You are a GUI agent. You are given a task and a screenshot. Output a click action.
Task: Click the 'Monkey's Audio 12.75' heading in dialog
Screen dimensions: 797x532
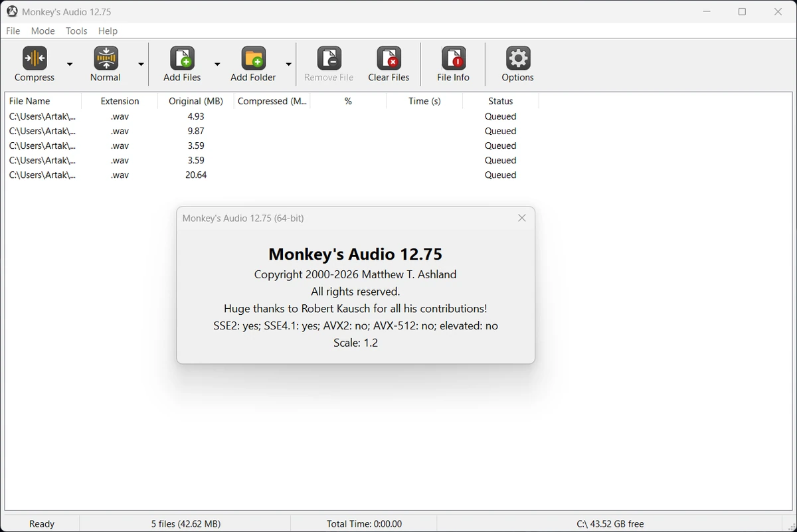[x=355, y=254]
